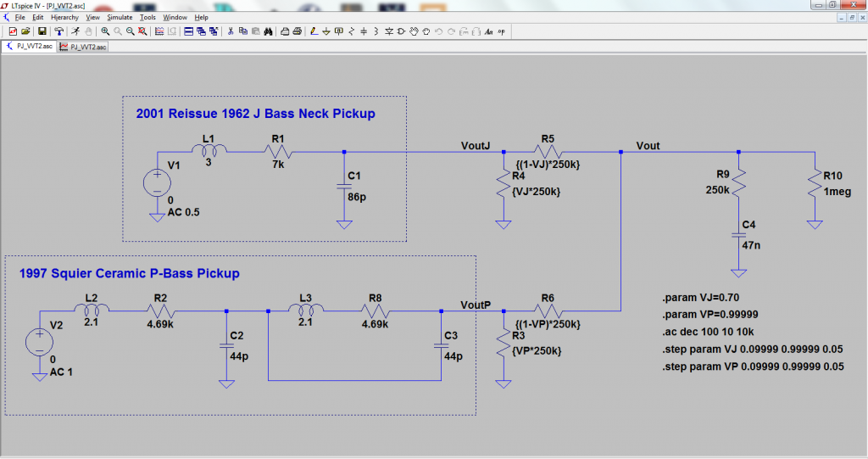Cascade windows toolbar icon
Image resolution: width=868 pixels, height=459 pixels.
coord(201,31)
